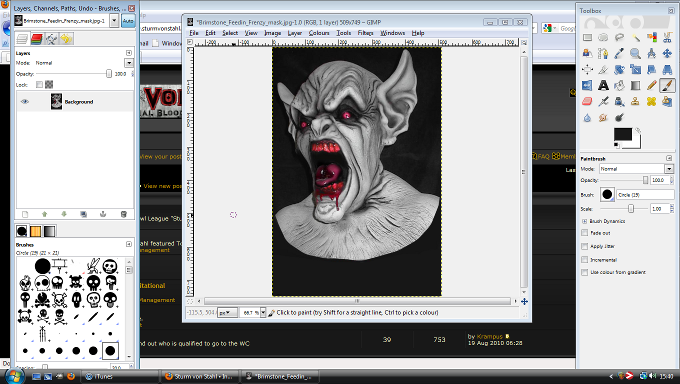The width and height of the screenshot is (680, 384).
Task: Select the Crop knife tool
Action: click(x=603, y=69)
